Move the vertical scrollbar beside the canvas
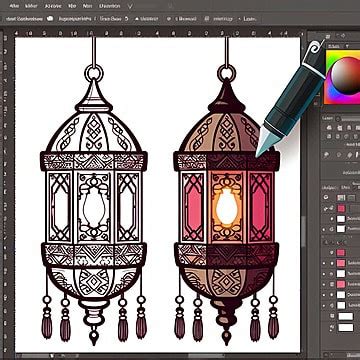The image size is (360, 360). point(303,230)
